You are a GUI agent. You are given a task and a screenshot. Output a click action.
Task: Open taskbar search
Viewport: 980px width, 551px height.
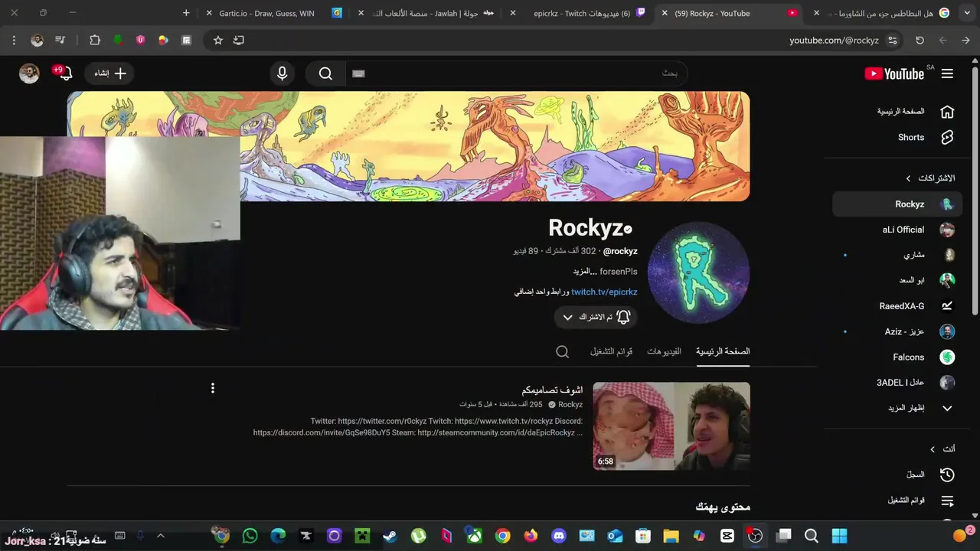coord(812,536)
